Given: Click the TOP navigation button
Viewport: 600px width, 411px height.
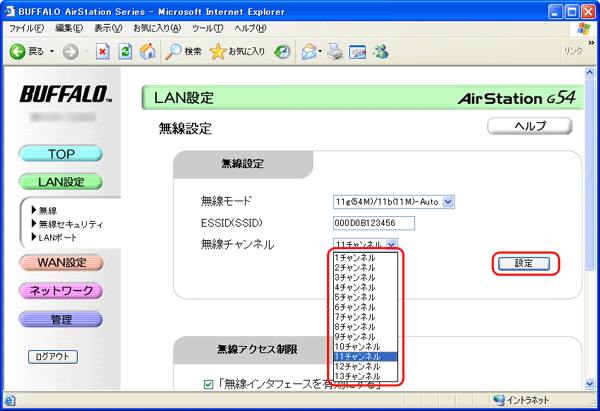Looking at the screenshot, I should click(61, 154).
